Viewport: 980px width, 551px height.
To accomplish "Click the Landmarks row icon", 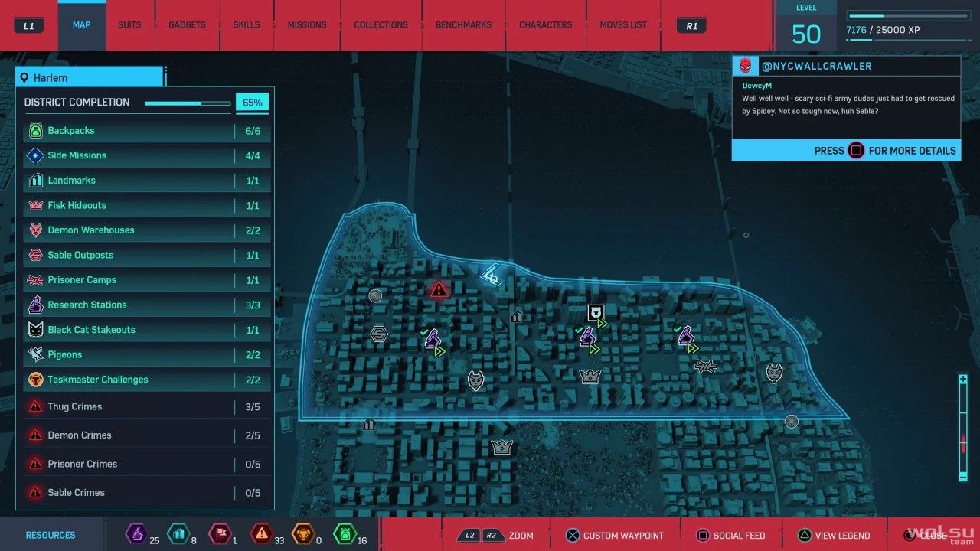I will [x=35, y=181].
